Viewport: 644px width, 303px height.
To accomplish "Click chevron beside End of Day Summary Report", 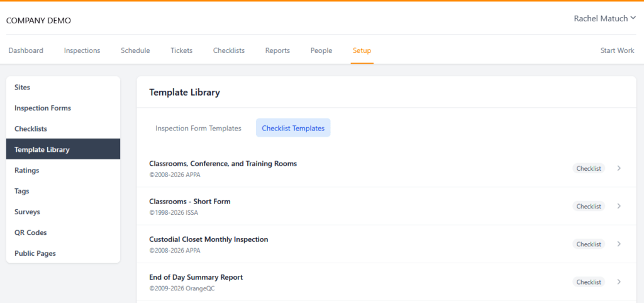I will coord(619,282).
